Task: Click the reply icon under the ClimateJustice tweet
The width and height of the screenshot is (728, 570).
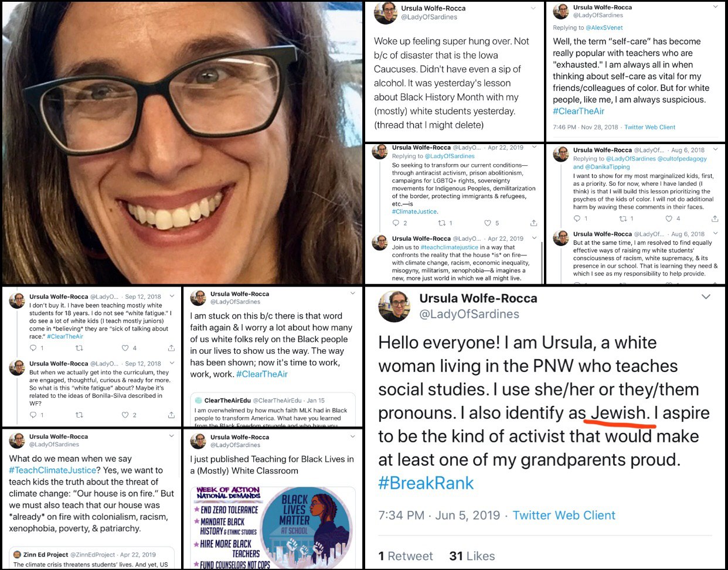Action: 396,223
